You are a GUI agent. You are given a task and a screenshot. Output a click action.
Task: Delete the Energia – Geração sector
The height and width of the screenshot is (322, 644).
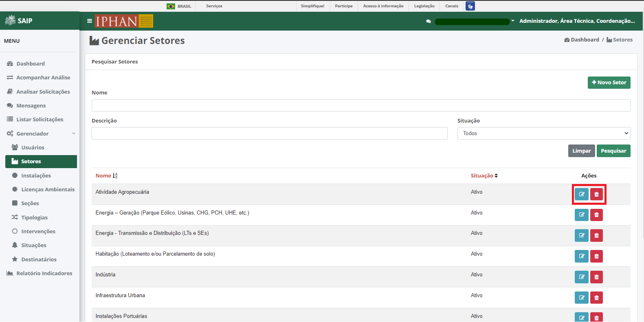(596, 215)
